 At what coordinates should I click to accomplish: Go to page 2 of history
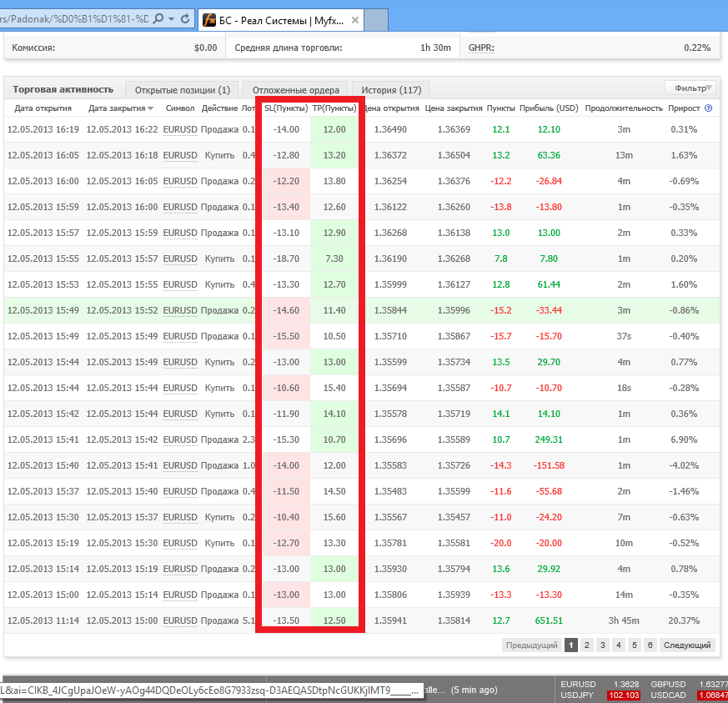pyautogui.click(x=587, y=645)
